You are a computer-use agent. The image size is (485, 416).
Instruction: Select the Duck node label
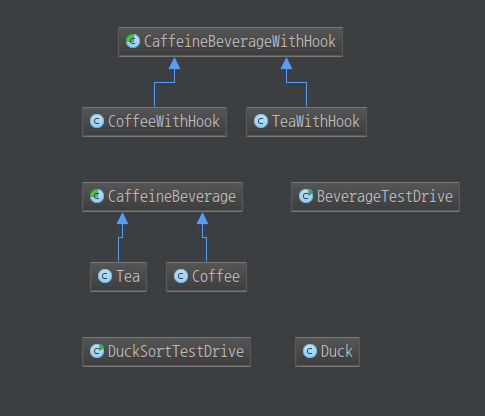click(x=336, y=351)
